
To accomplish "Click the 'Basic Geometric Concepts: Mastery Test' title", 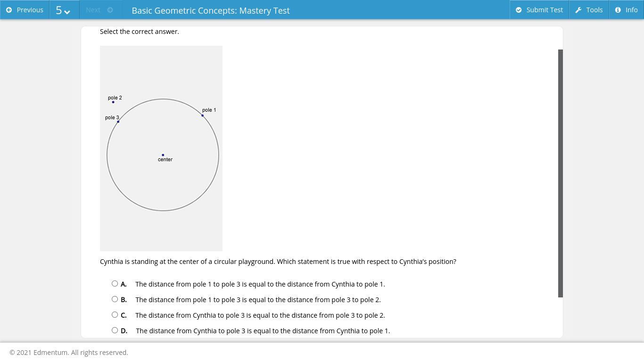I will (211, 10).
